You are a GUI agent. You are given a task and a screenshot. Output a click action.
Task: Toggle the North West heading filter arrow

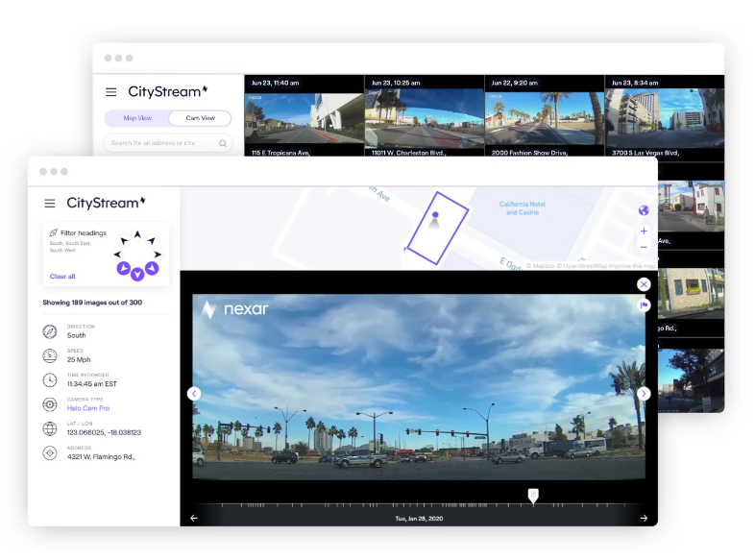click(124, 241)
